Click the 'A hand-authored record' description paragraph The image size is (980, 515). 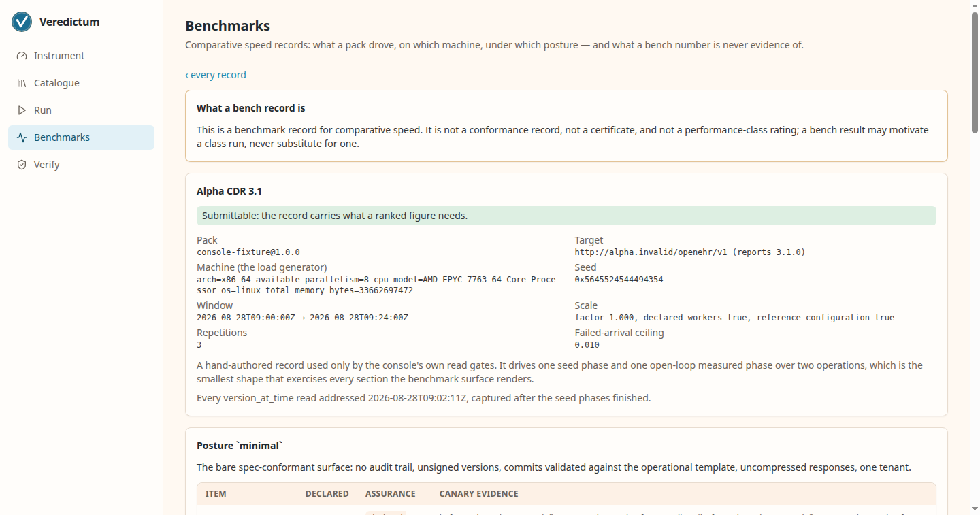click(x=559, y=372)
